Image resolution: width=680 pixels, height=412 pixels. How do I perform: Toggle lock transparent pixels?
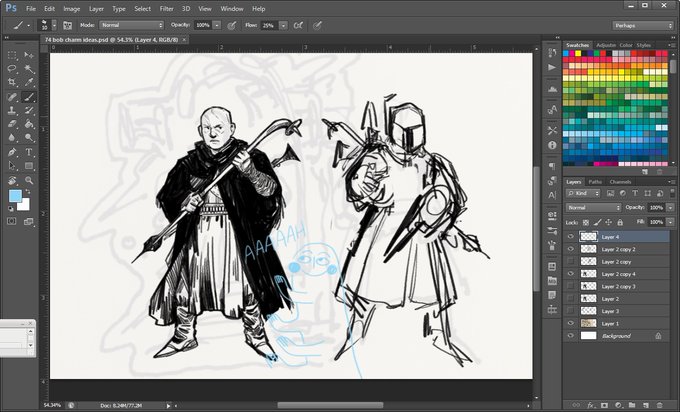click(586, 222)
